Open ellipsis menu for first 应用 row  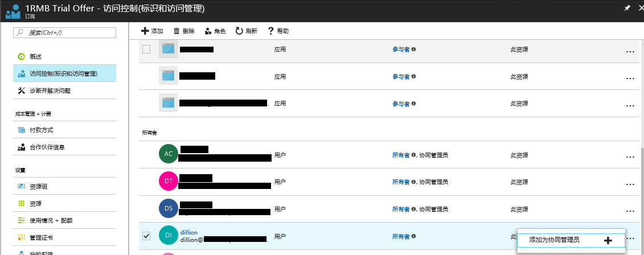(630, 52)
